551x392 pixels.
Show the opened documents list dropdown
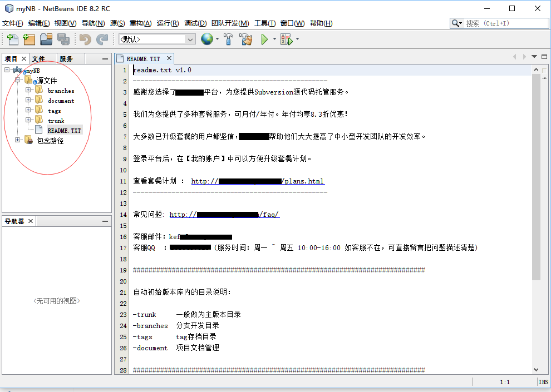(x=534, y=57)
